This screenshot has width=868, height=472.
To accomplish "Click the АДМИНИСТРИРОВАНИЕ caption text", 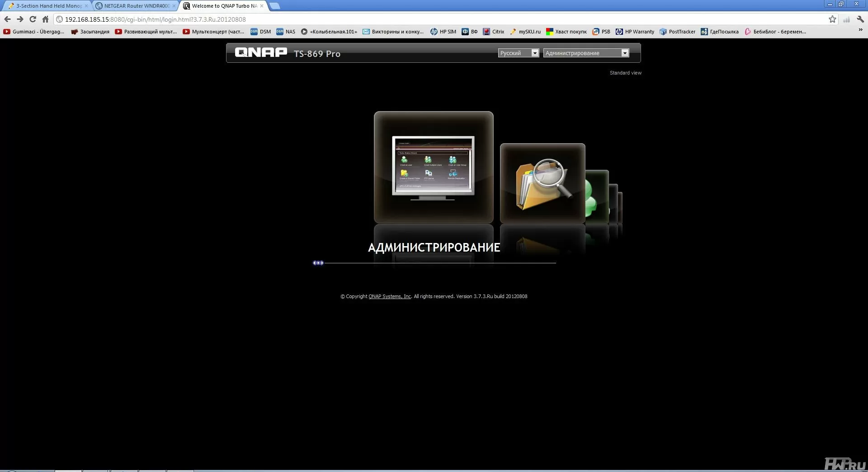I will [x=434, y=248].
